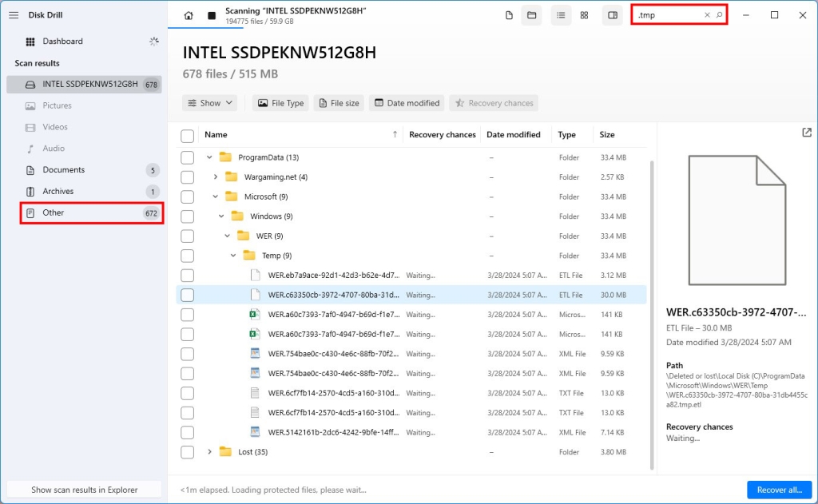The width and height of the screenshot is (818, 504).
Task: Click the Pictures category icon
Action: point(29,105)
